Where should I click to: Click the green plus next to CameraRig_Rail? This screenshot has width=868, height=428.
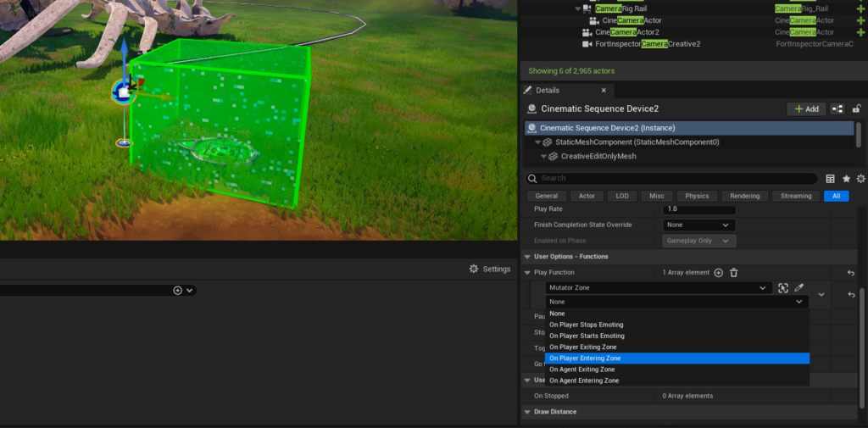[860, 8]
